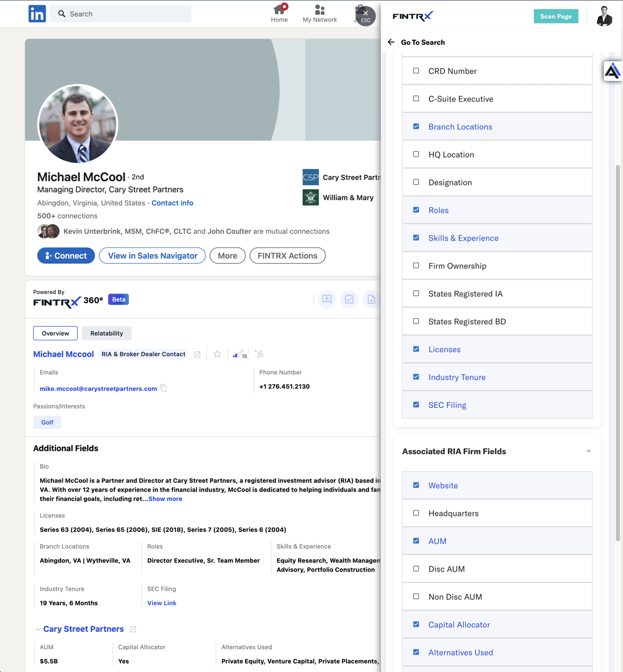Open Cary Street Partners external link icon
The width and height of the screenshot is (623, 672).
click(133, 629)
